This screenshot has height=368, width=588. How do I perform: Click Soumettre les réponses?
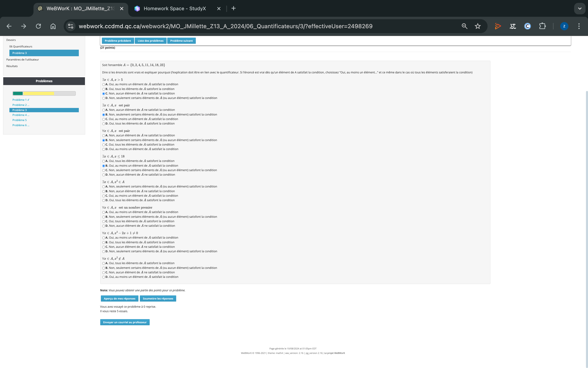click(x=158, y=298)
